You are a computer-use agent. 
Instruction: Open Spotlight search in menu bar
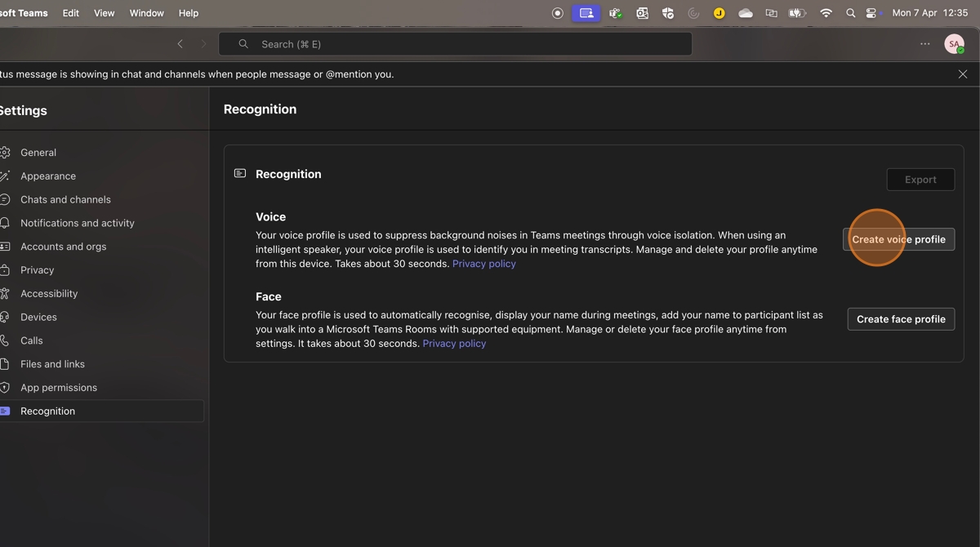point(851,13)
